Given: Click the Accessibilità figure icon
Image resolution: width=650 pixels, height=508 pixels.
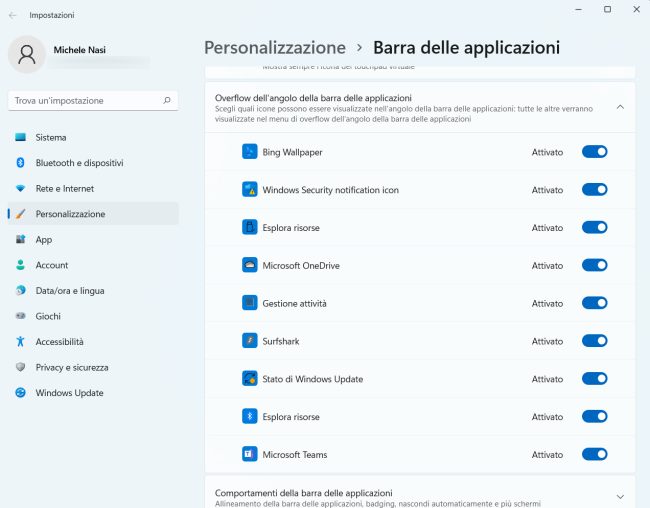Looking at the screenshot, I should coord(20,341).
